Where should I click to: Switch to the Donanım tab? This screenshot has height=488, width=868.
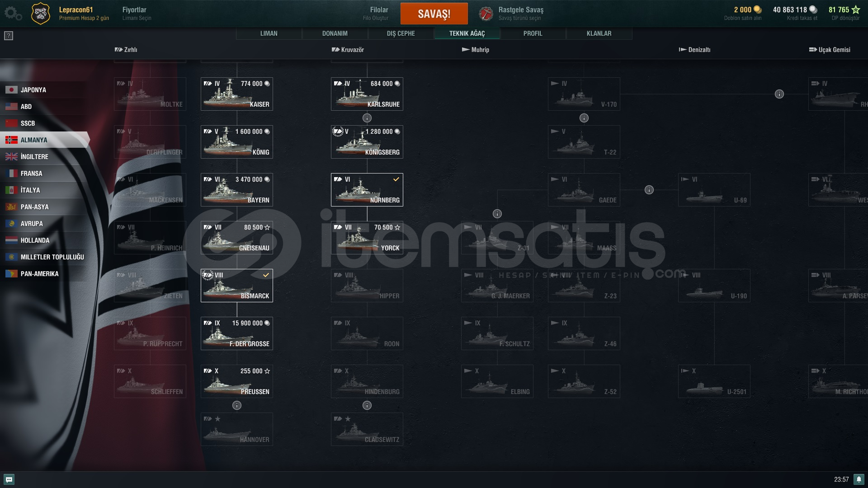(335, 33)
